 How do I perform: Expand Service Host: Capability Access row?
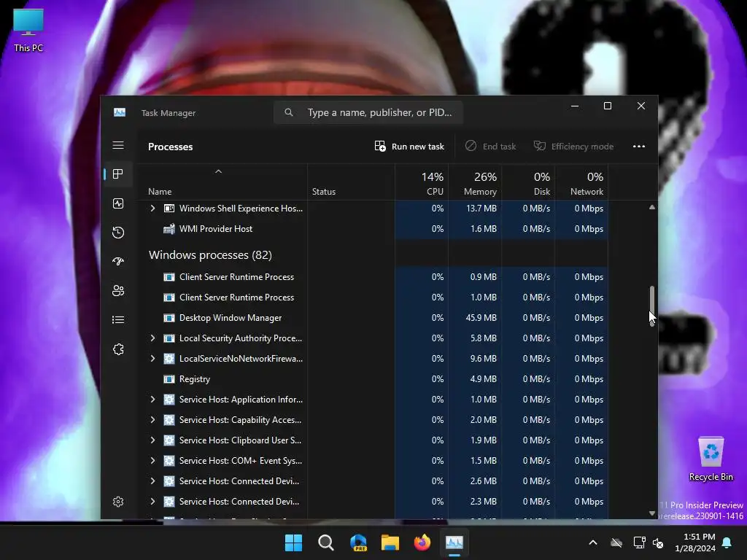(152, 420)
